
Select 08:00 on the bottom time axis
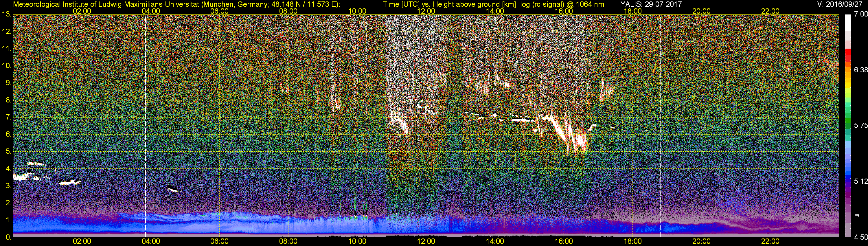click(288, 242)
